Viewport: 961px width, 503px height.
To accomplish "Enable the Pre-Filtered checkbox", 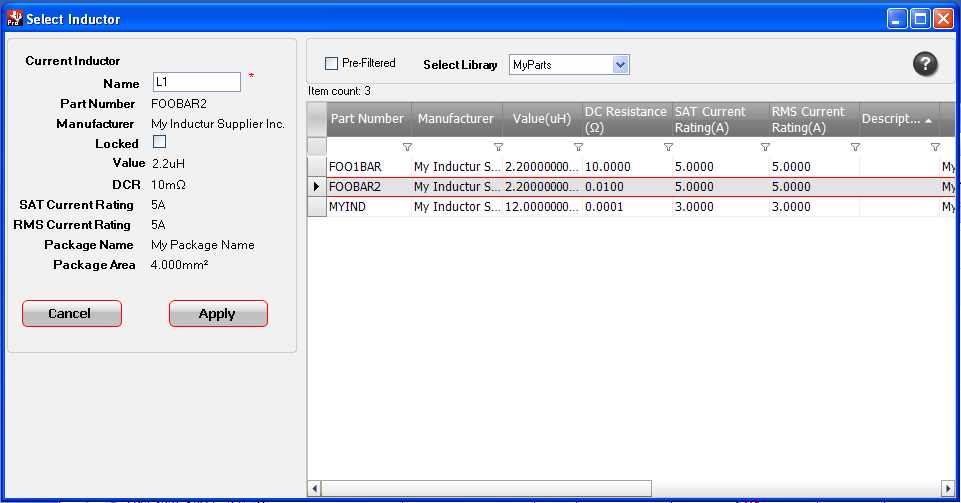I will pos(331,63).
